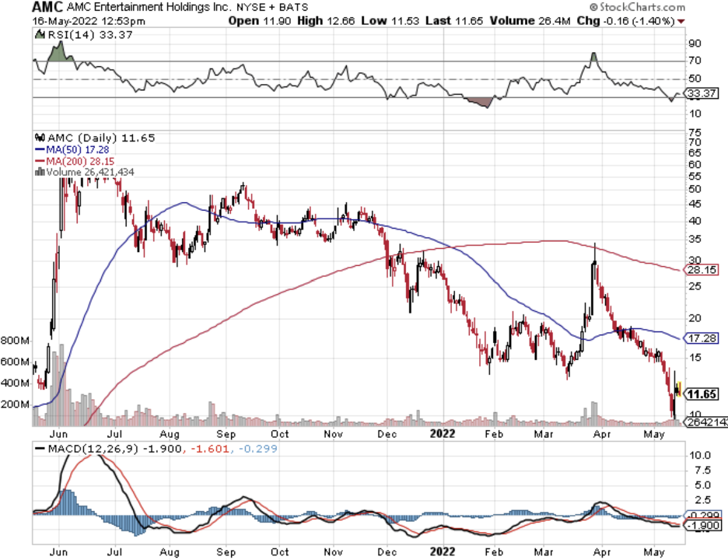Viewport: 728px width, 560px height.
Task: Click the 7.5 level on MACD axis
Action: [x=703, y=471]
